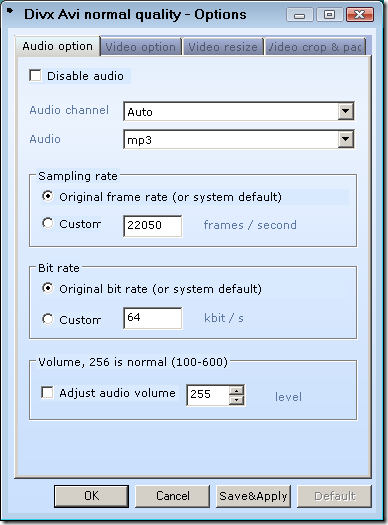Click the 'level' label

pyautogui.click(x=288, y=397)
